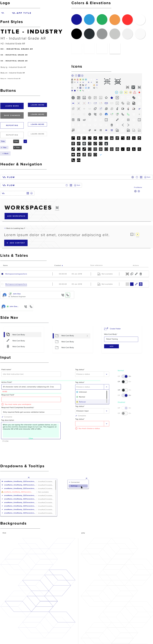The width and height of the screenshot is (153, 644).
Task: Click the black add-user icon
Action: pyautogui.click(x=139, y=149)
